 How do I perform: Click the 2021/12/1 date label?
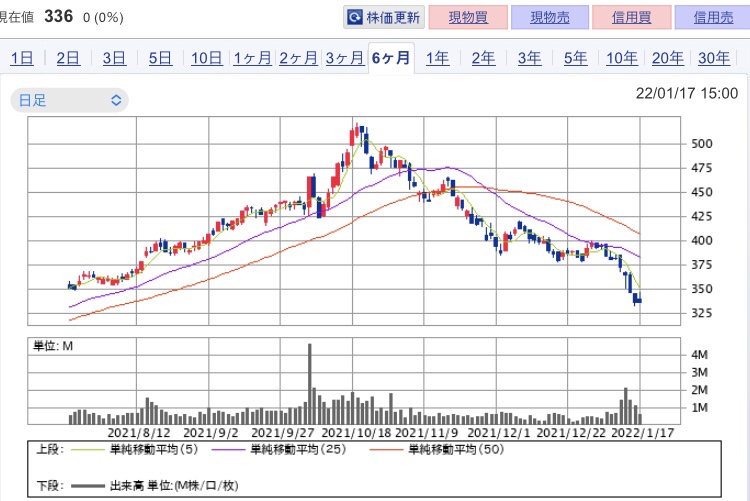click(498, 433)
